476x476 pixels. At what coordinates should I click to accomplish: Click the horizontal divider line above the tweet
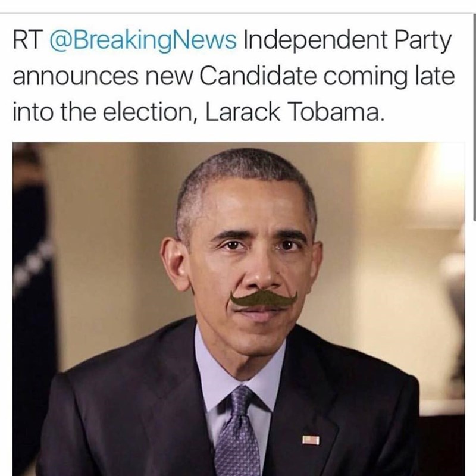pyautogui.click(x=238, y=13)
